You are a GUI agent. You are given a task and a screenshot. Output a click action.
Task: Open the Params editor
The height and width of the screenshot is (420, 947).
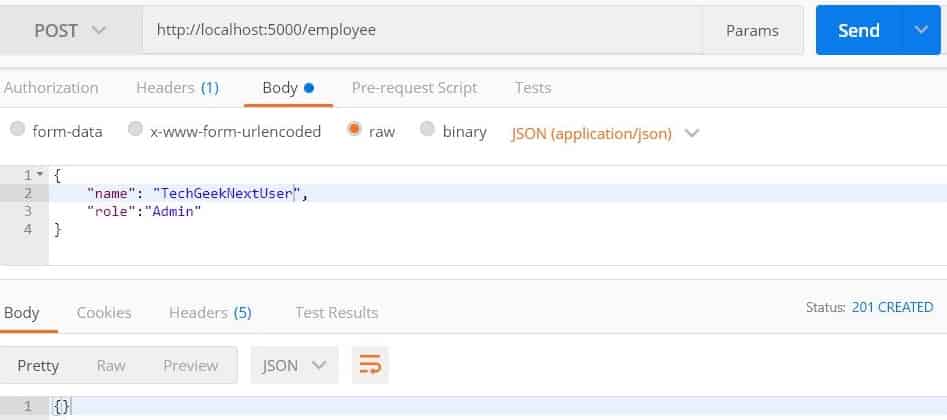pyautogui.click(x=753, y=31)
